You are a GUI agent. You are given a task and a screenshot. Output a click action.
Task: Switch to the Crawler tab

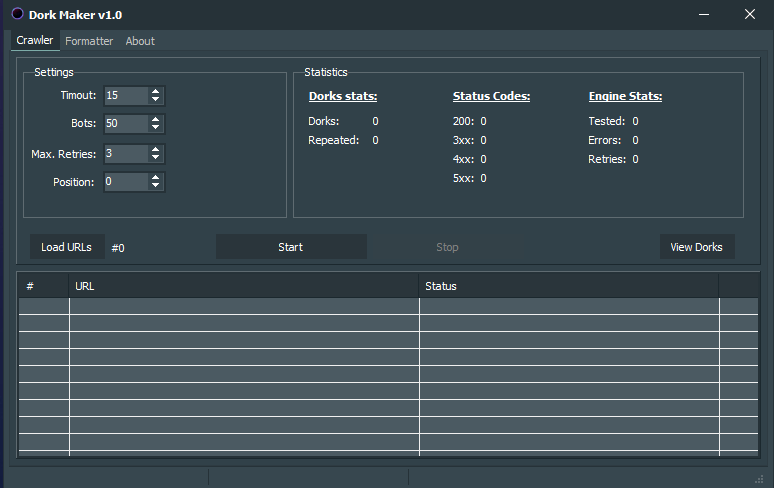tap(35, 40)
